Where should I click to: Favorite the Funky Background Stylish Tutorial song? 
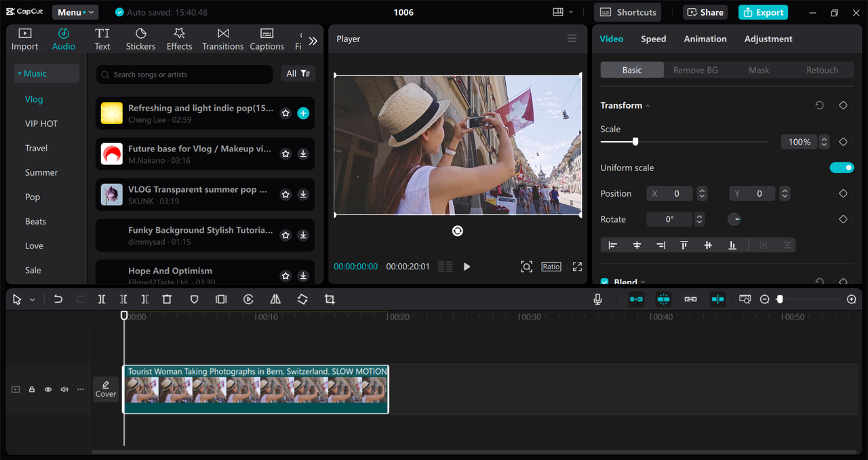pyautogui.click(x=285, y=235)
